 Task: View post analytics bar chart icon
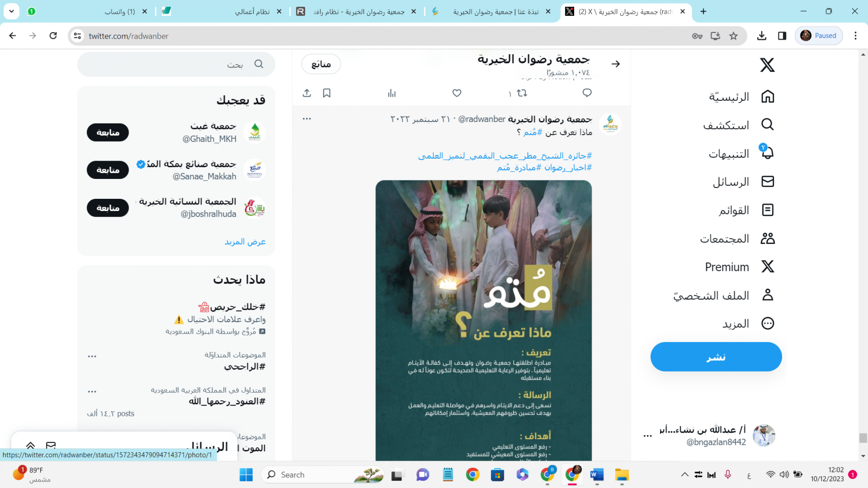coord(391,93)
